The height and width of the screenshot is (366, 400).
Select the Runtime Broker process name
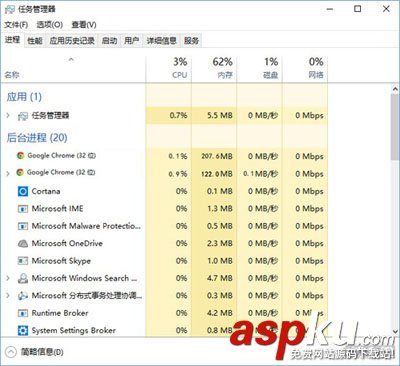coord(60,313)
